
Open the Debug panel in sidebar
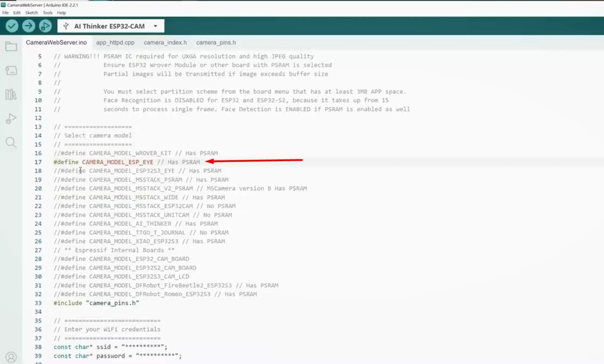11,118
